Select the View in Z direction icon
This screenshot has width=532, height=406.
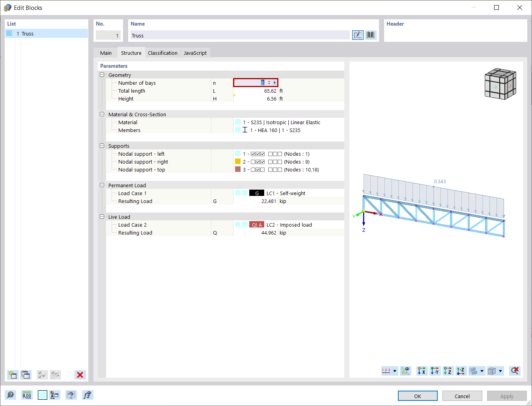pos(448,371)
